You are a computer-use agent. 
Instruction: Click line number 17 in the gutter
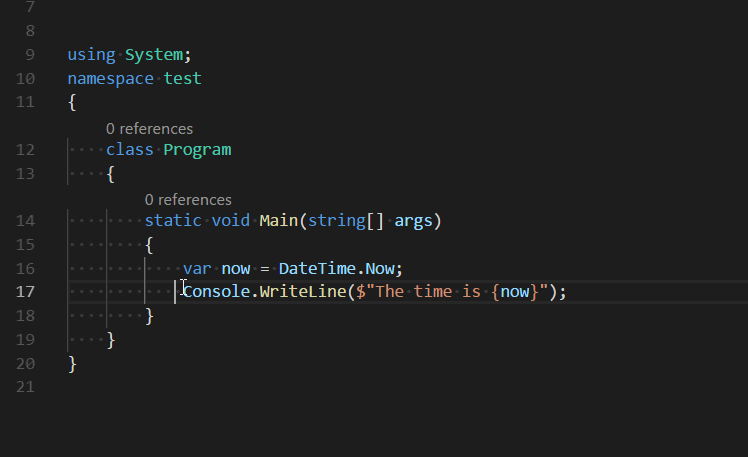[x=25, y=291]
